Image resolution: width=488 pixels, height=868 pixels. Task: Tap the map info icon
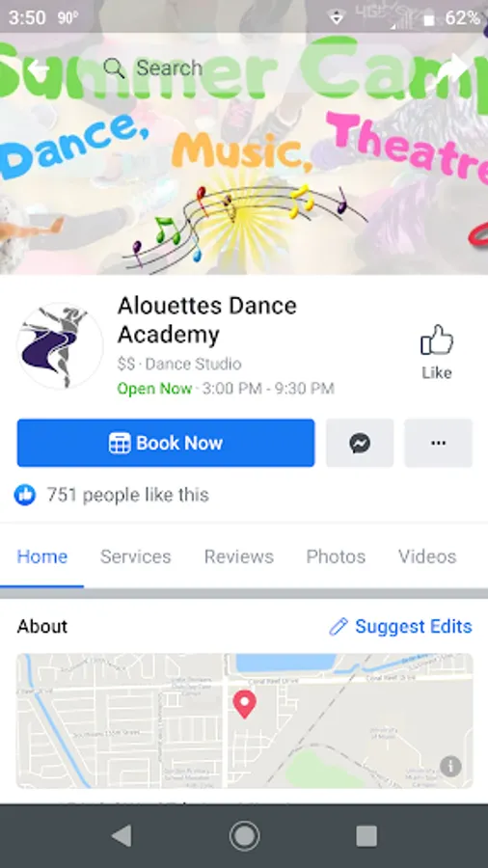450,767
